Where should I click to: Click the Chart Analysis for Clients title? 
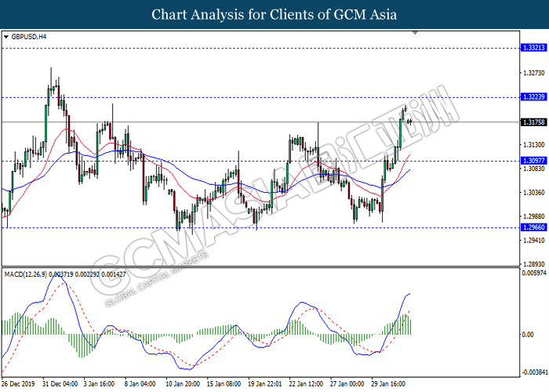pyautogui.click(x=274, y=14)
